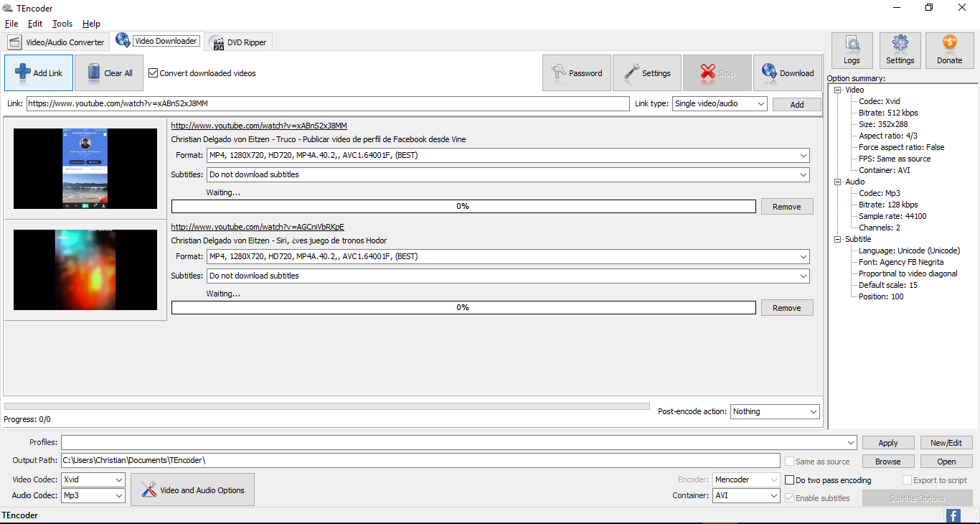Open Format dropdown for Siri Hodor video
This screenshot has width=980, height=524.
click(x=508, y=256)
